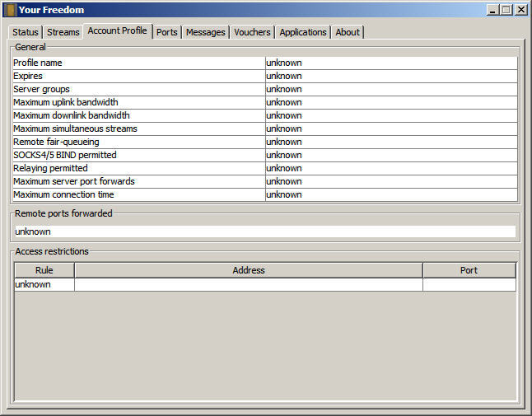Select the Account Profile tab
532x416 pixels.
(x=118, y=30)
